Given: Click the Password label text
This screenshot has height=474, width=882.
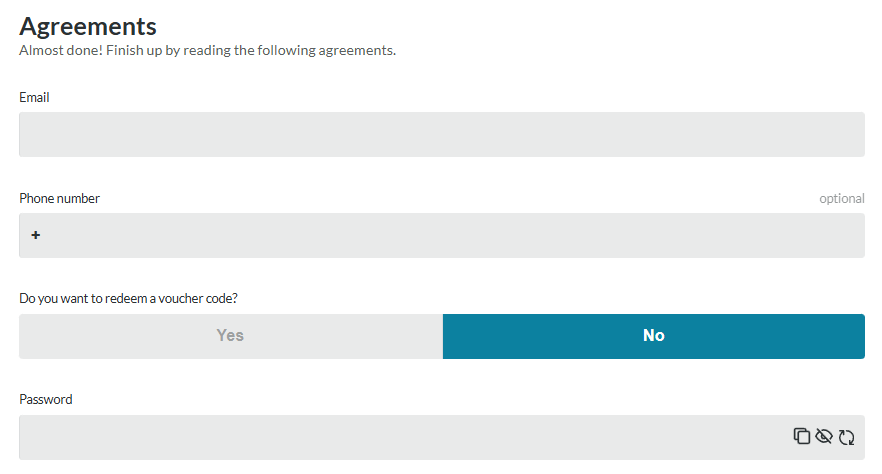Looking at the screenshot, I should (46, 399).
